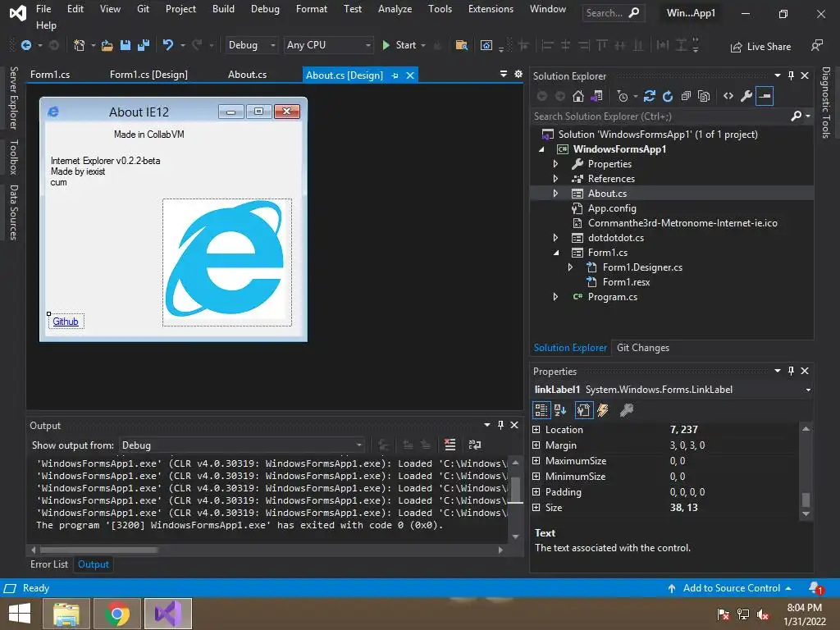Expand the Size property row
This screenshot has height=630, width=840.
(x=536, y=507)
